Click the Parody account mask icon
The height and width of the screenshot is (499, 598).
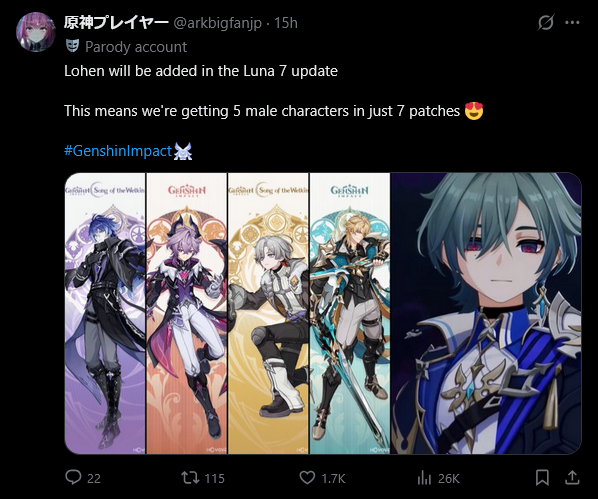click(x=72, y=46)
